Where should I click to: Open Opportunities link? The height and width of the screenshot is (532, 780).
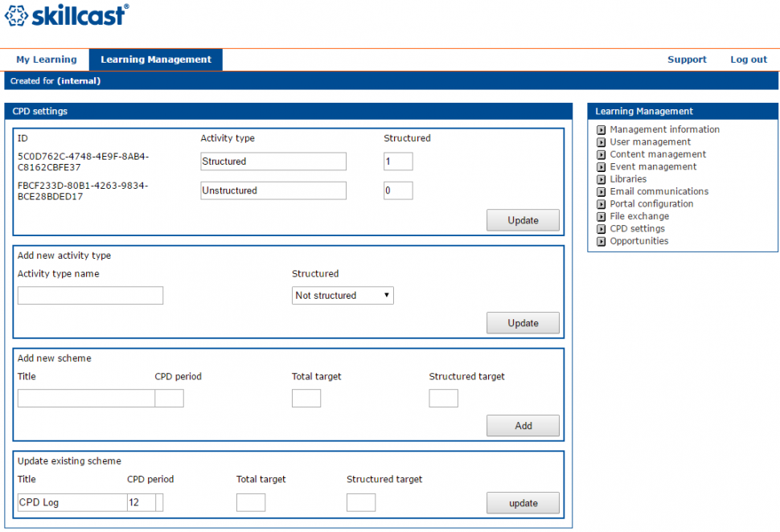click(x=639, y=241)
